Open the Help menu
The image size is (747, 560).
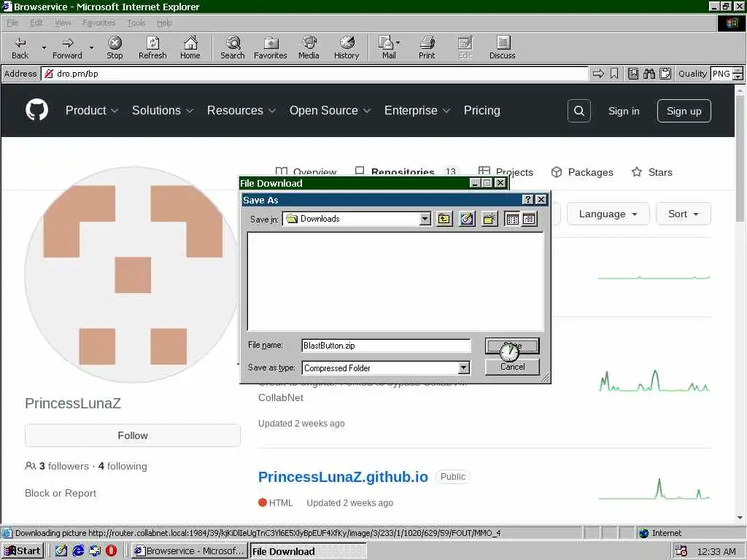point(164,23)
